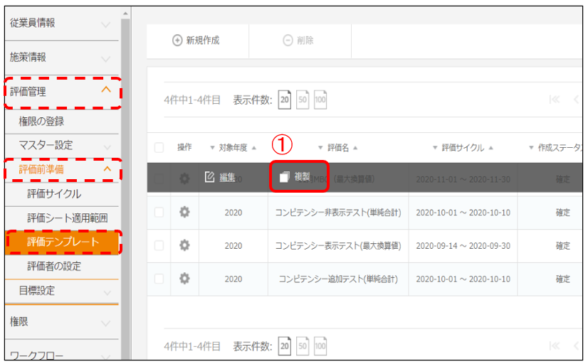Expand the 従業員情報 sidebar section

(106, 25)
